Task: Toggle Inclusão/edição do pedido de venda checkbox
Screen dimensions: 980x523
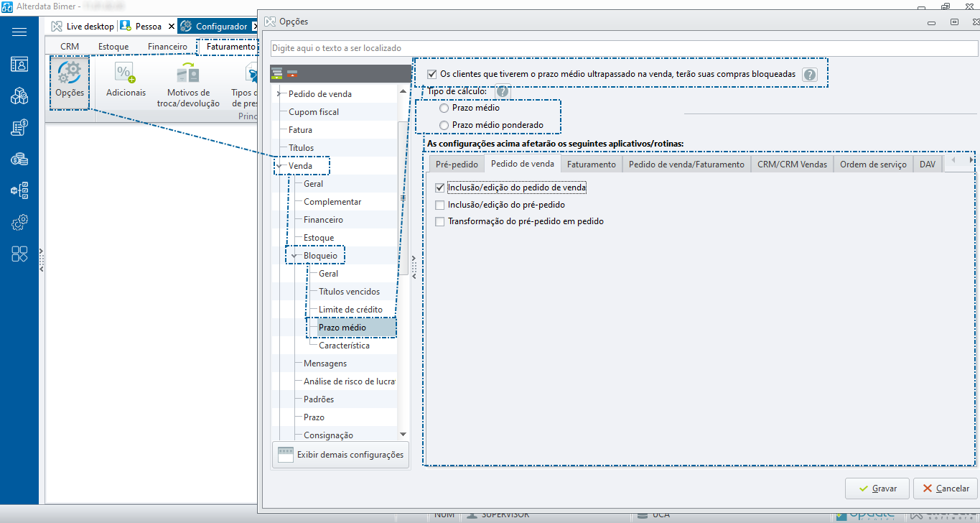Action: pos(440,188)
